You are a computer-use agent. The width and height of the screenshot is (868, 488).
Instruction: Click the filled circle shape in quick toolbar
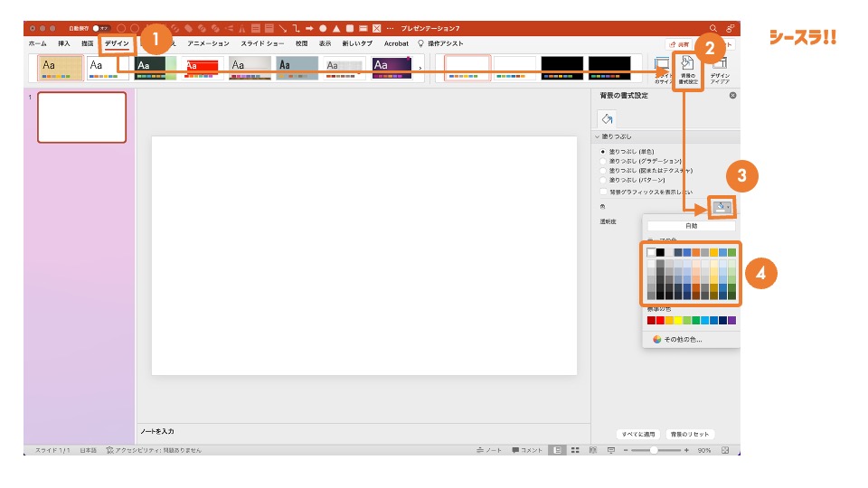pyautogui.click(x=323, y=28)
